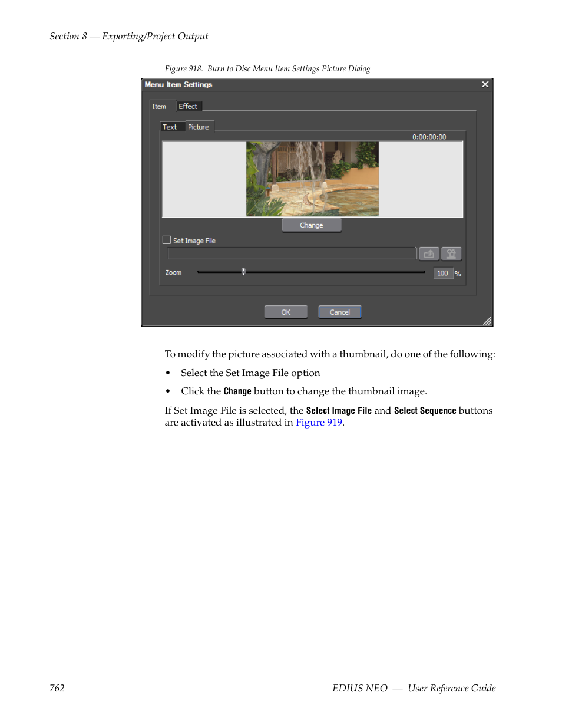Switch to the Effect tab
The height and width of the screenshot is (728, 562).
click(x=188, y=106)
